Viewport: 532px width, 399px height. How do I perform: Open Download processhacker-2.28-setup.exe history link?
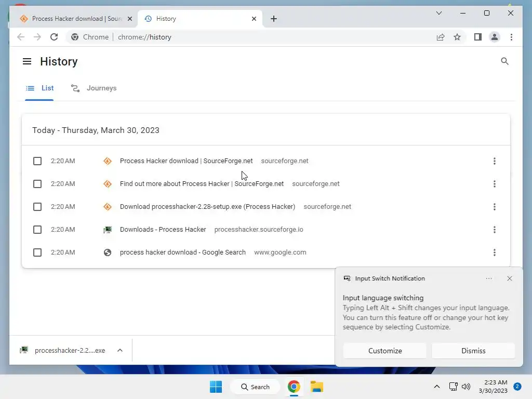coord(207,207)
